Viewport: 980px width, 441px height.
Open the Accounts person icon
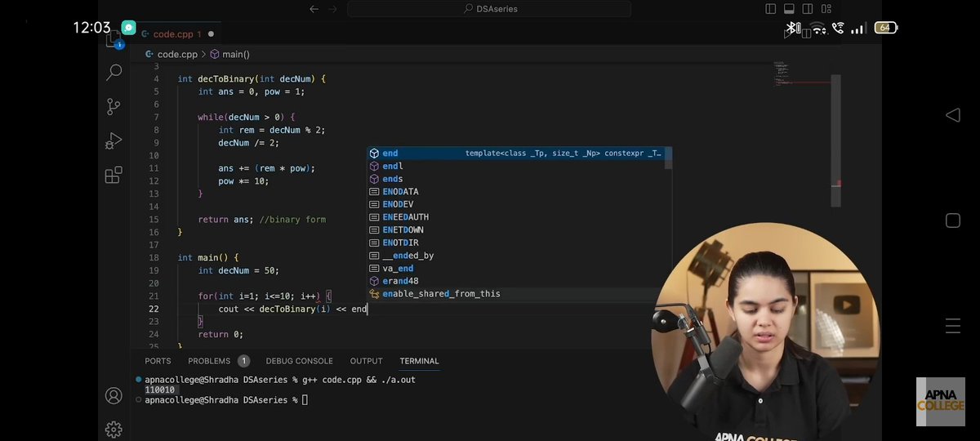114,396
